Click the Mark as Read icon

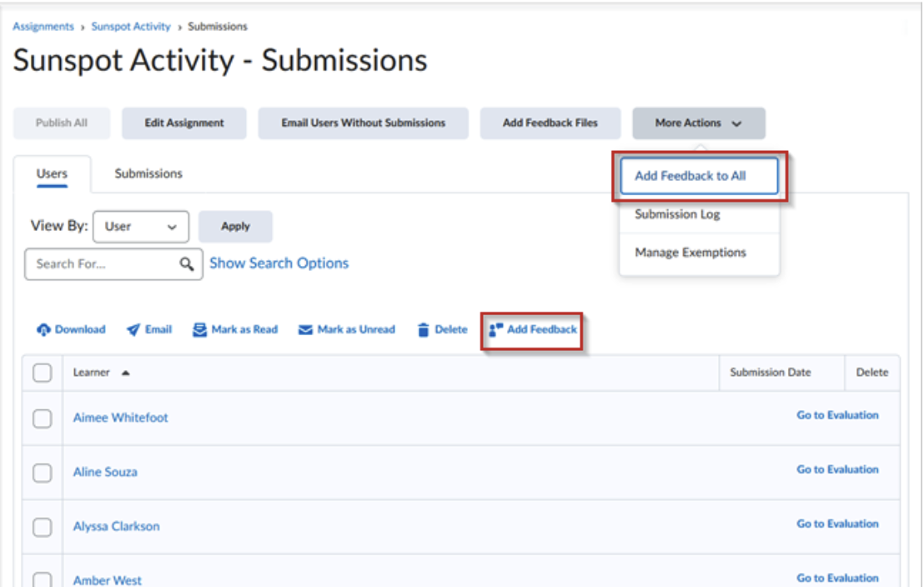(x=198, y=329)
